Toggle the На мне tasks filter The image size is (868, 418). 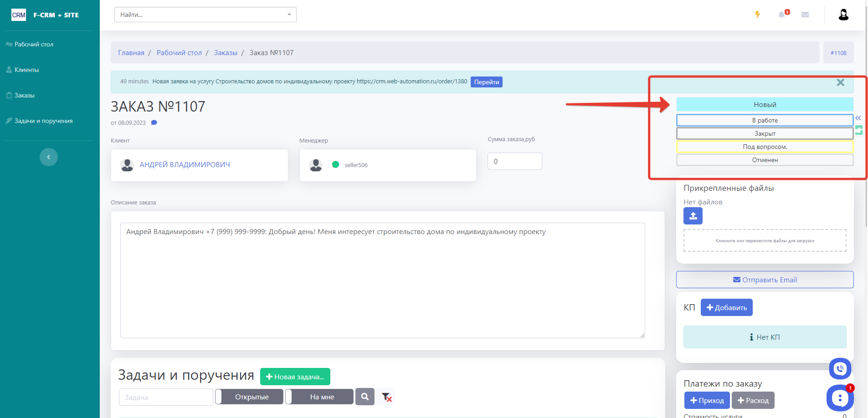[x=319, y=397]
